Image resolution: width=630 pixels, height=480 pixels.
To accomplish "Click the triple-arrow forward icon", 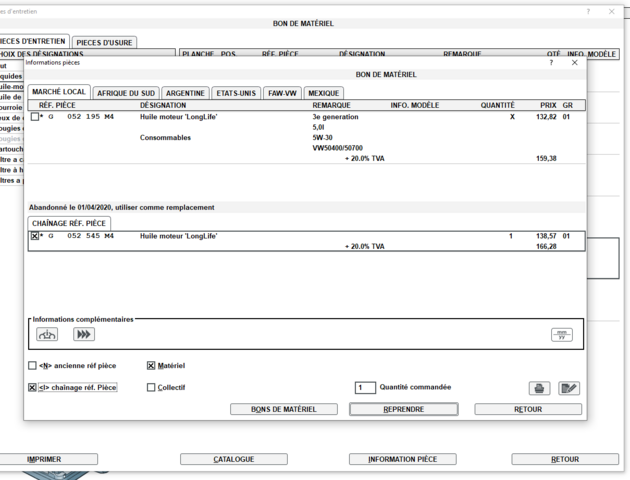I will coord(84,334).
